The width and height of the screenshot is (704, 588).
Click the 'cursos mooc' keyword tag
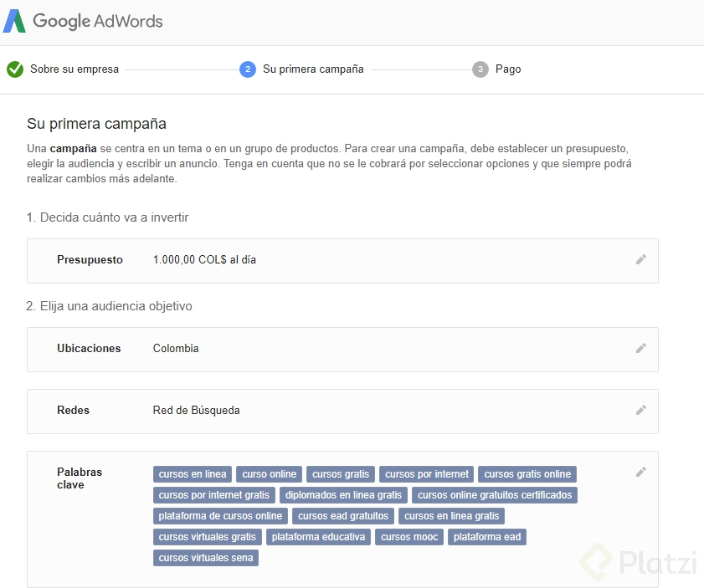[x=409, y=537]
